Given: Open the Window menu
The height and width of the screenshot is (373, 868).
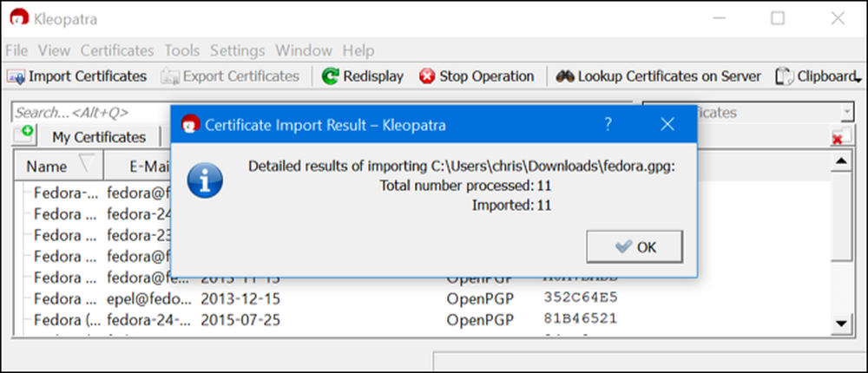Looking at the screenshot, I should pyautogui.click(x=303, y=50).
